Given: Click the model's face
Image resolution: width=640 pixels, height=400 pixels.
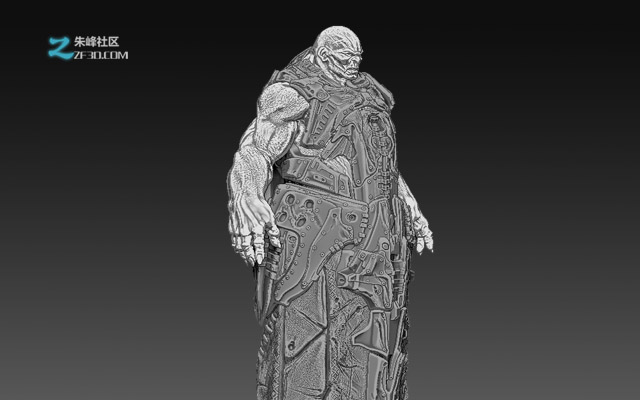Looking at the screenshot, I should (x=349, y=61).
